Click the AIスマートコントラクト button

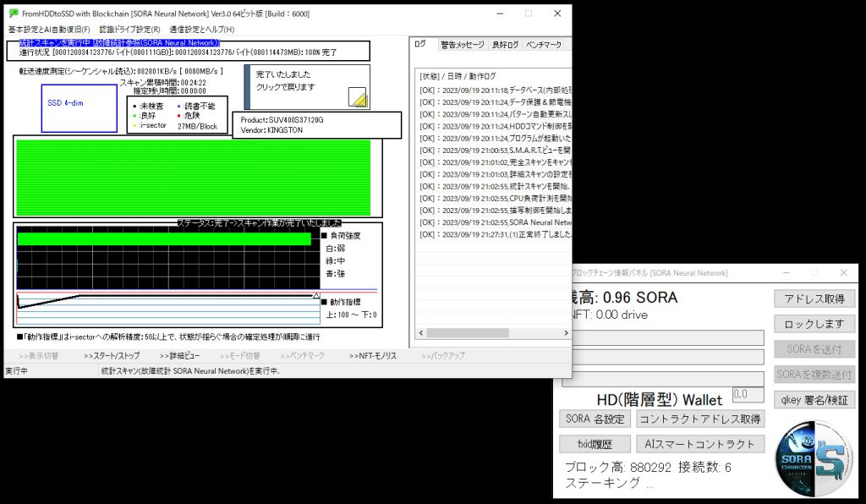point(700,444)
